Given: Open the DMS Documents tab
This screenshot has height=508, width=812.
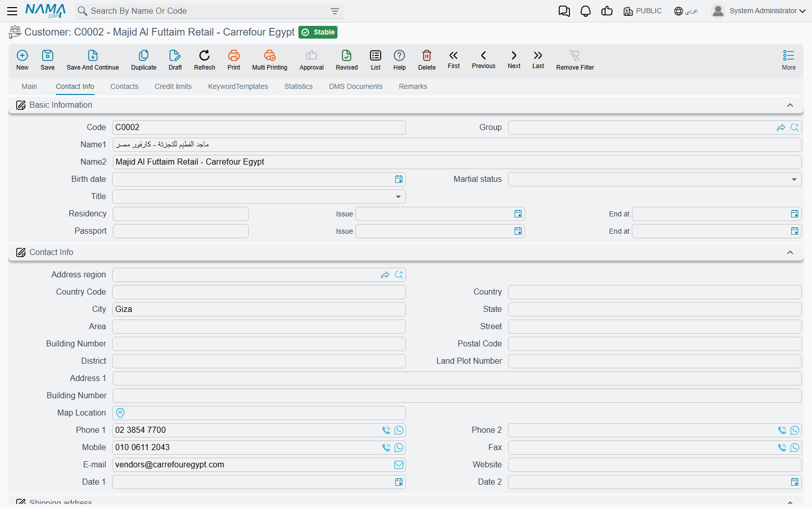Looking at the screenshot, I should [356, 86].
